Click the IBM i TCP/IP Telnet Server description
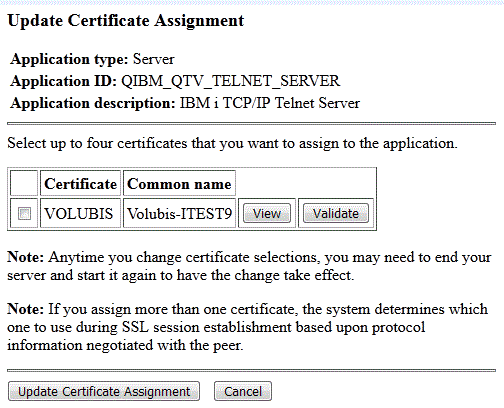This screenshot has width=504, height=408. [270, 103]
